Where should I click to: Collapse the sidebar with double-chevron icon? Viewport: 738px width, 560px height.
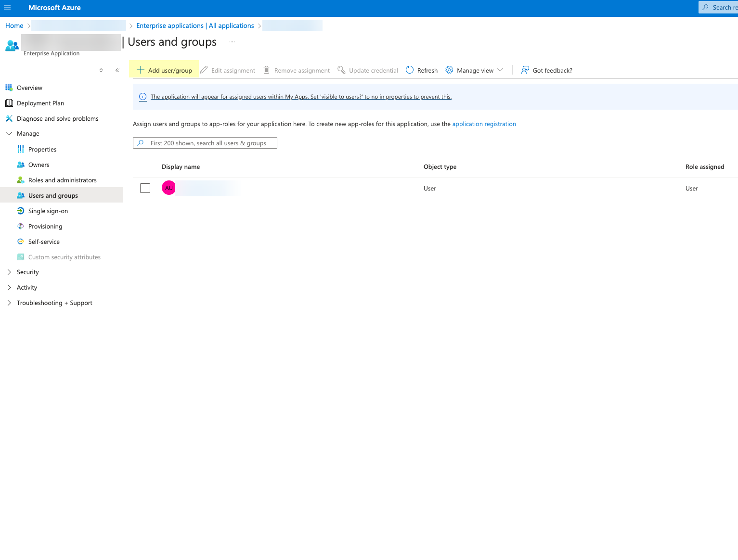pos(117,70)
